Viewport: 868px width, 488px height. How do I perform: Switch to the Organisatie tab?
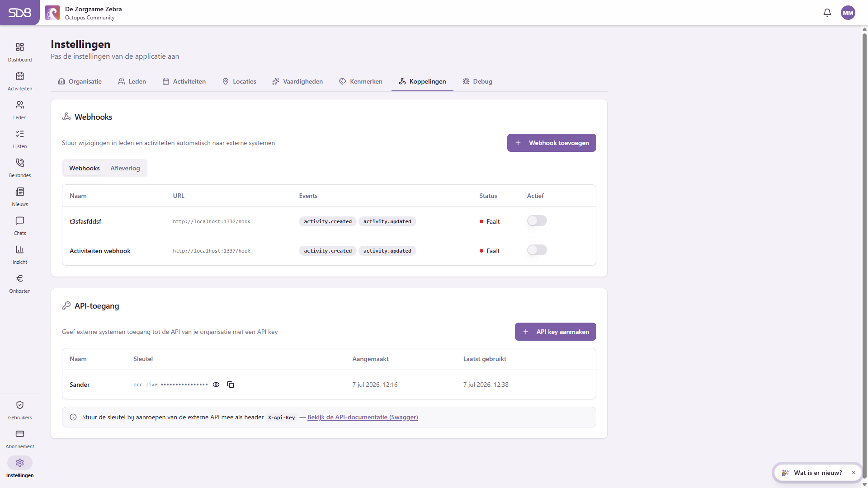pos(80,81)
